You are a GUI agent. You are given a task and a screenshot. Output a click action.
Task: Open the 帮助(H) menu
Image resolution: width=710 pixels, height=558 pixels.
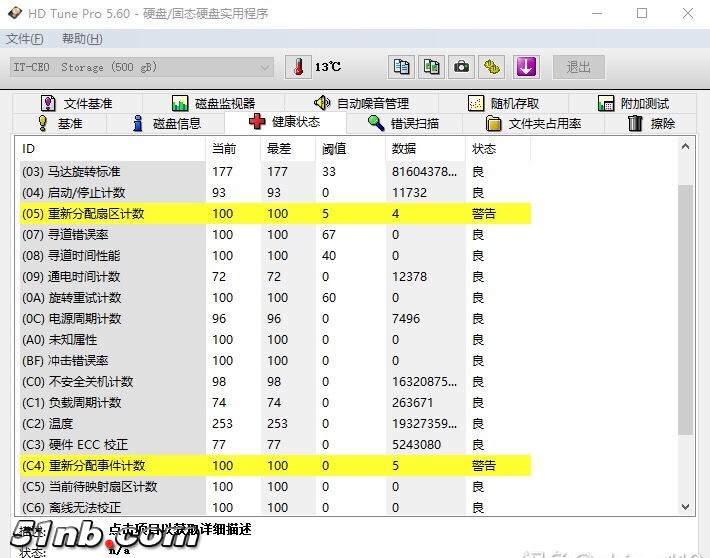(82, 39)
